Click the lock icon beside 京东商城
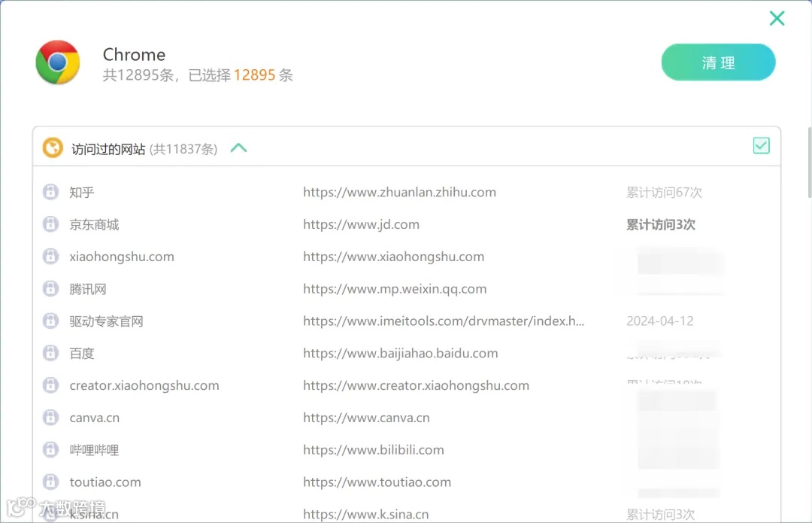 coord(50,224)
